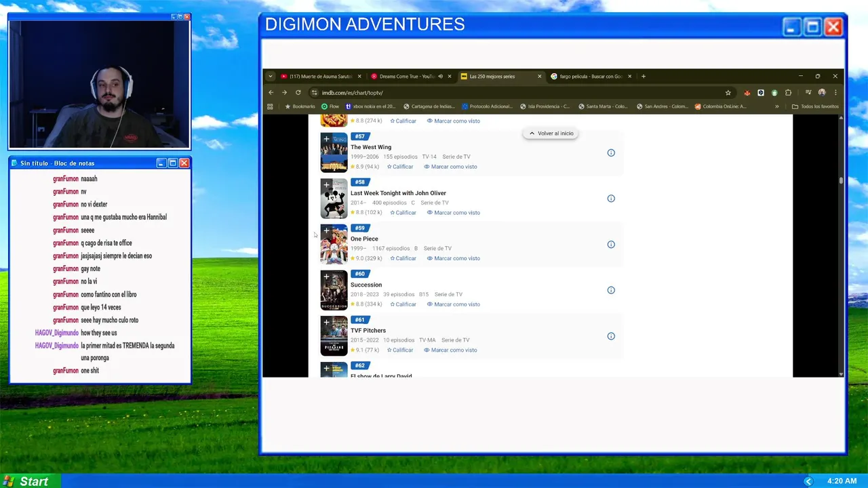This screenshot has height=488, width=868.
Task: Show info for The West Wing
Action: (611, 153)
